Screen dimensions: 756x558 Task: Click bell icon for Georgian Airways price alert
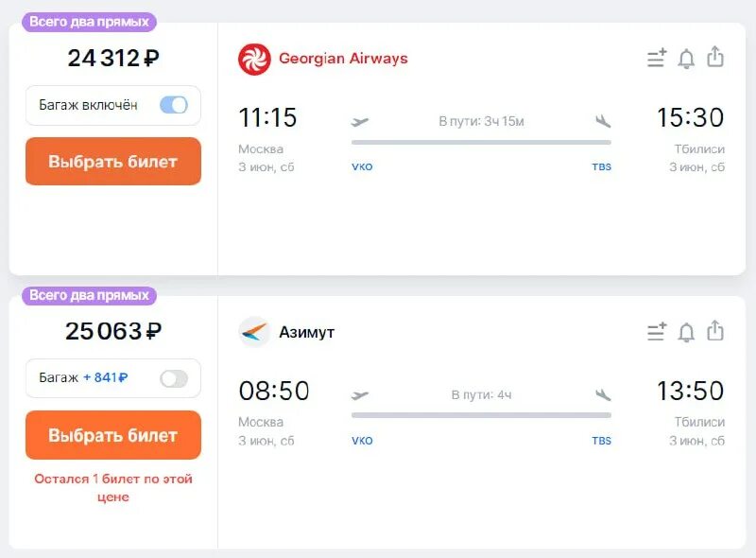pos(686,59)
